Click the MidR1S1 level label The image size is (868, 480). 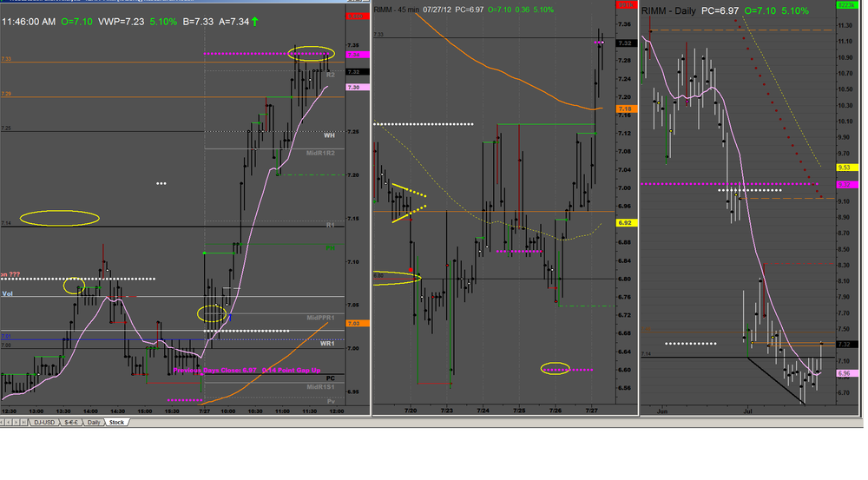point(320,386)
